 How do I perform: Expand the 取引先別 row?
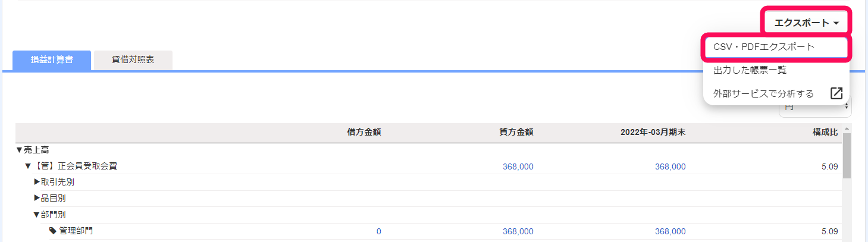(x=37, y=182)
